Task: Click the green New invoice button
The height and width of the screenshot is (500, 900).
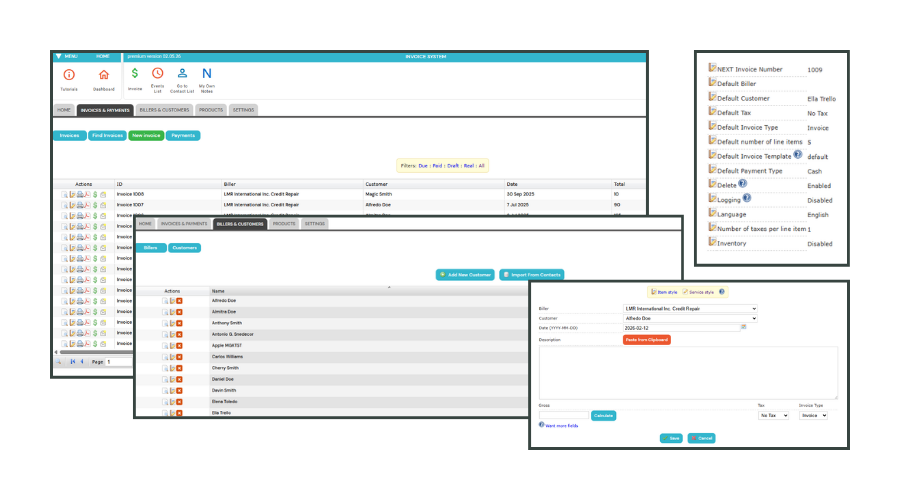Action: [146, 135]
